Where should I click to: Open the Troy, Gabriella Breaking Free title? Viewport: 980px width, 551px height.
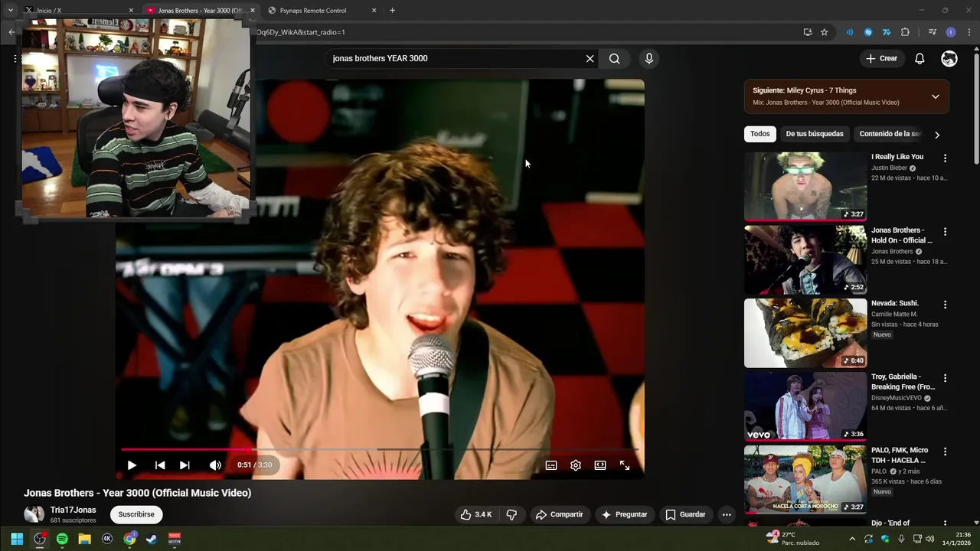(x=903, y=382)
